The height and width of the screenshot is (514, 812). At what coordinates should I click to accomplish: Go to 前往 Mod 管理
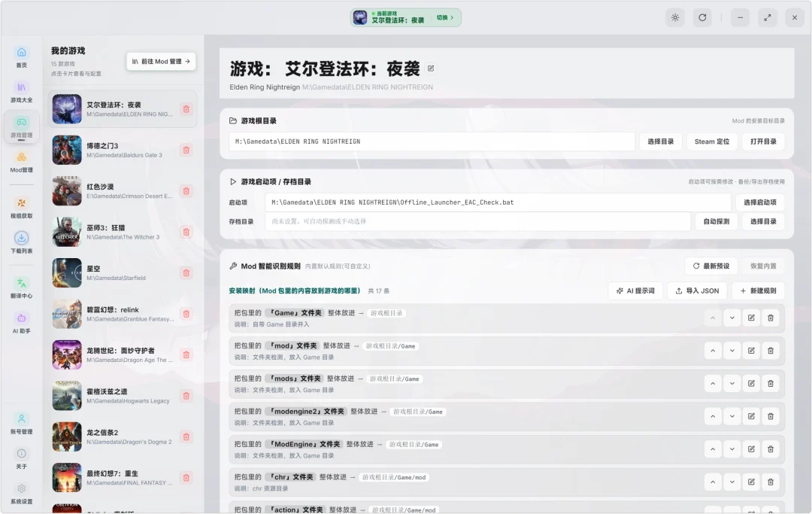(x=161, y=61)
